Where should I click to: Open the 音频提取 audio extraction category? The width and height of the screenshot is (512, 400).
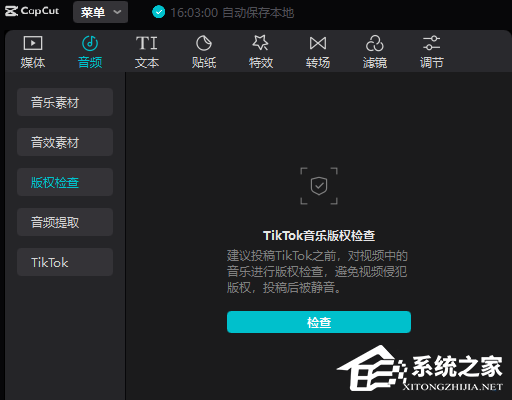click(x=65, y=222)
